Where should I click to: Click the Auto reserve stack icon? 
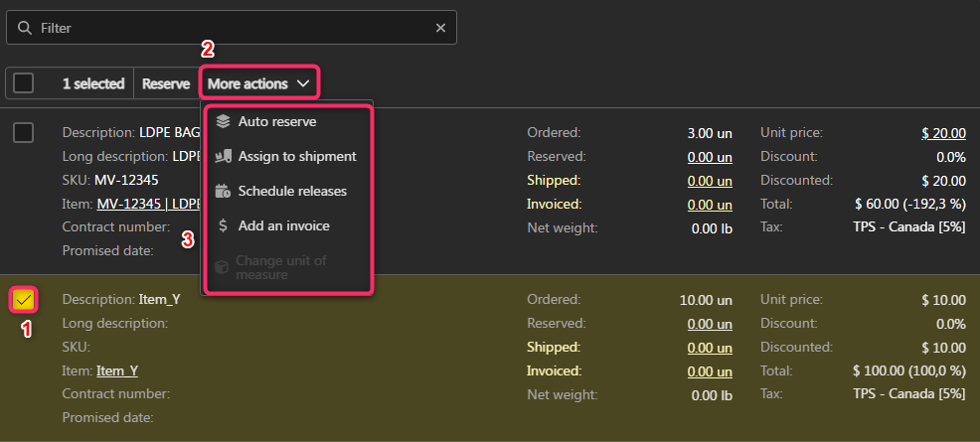click(223, 121)
